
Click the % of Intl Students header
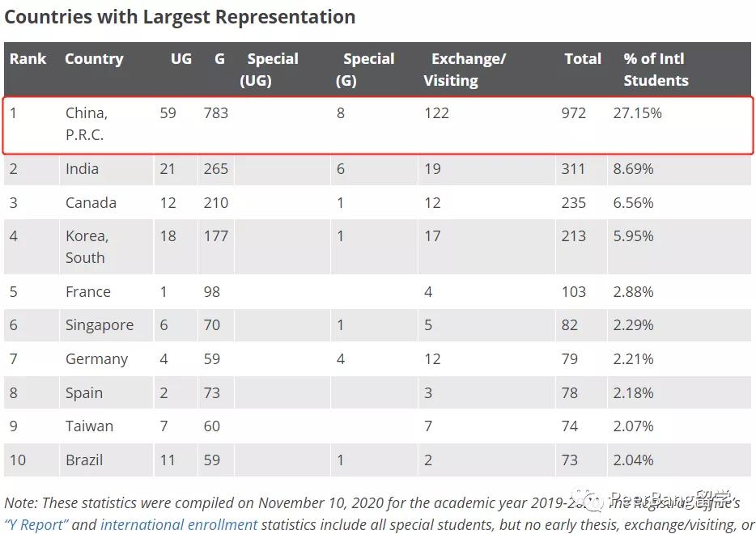655,70
